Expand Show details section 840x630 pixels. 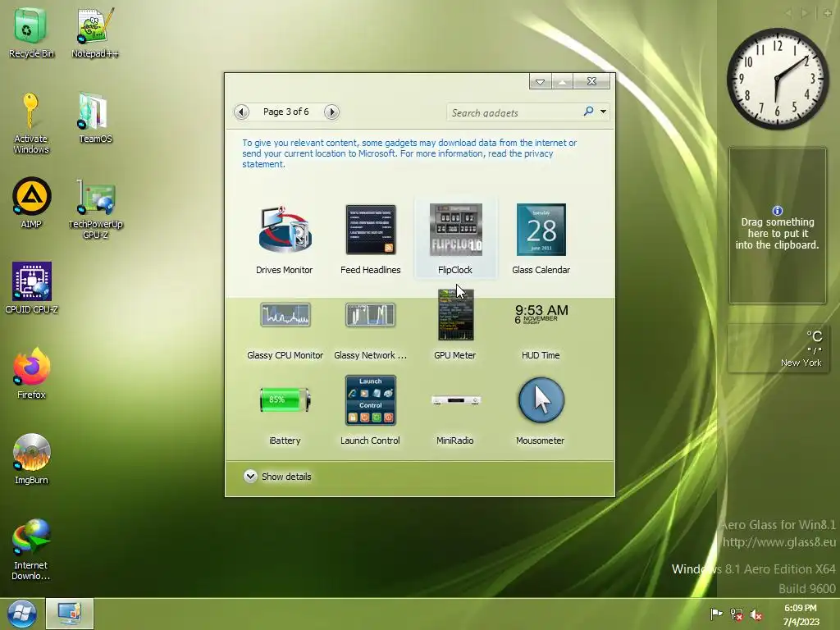pyautogui.click(x=277, y=477)
